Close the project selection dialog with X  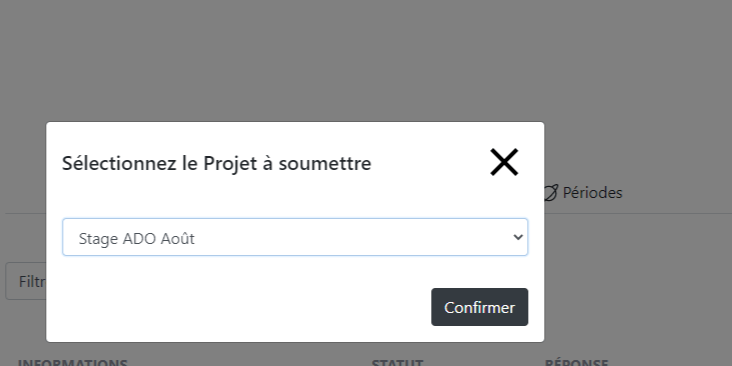(504, 162)
